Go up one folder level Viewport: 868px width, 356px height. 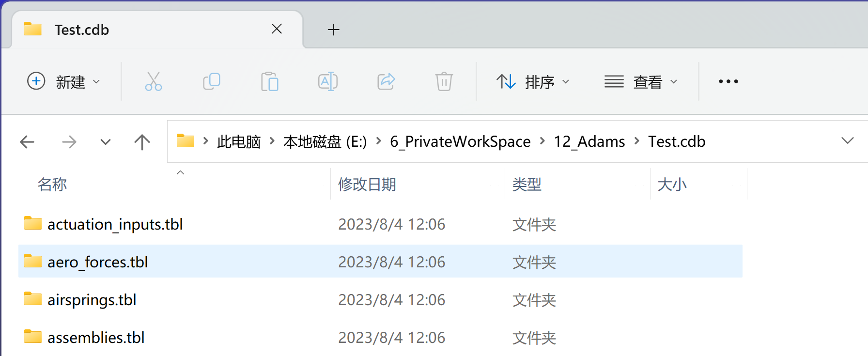[x=142, y=142]
